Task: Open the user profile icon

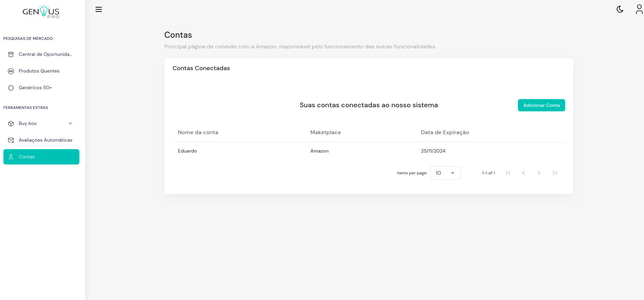Action: [639, 9]
